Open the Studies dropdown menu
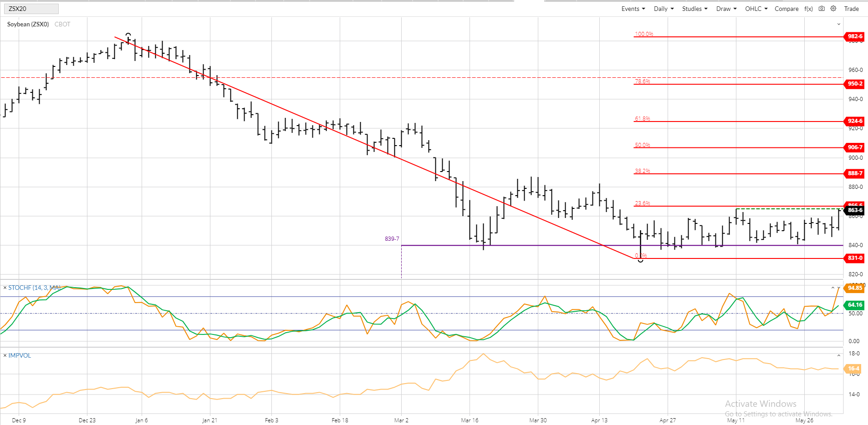868x425 pixels. pos(694,9)
